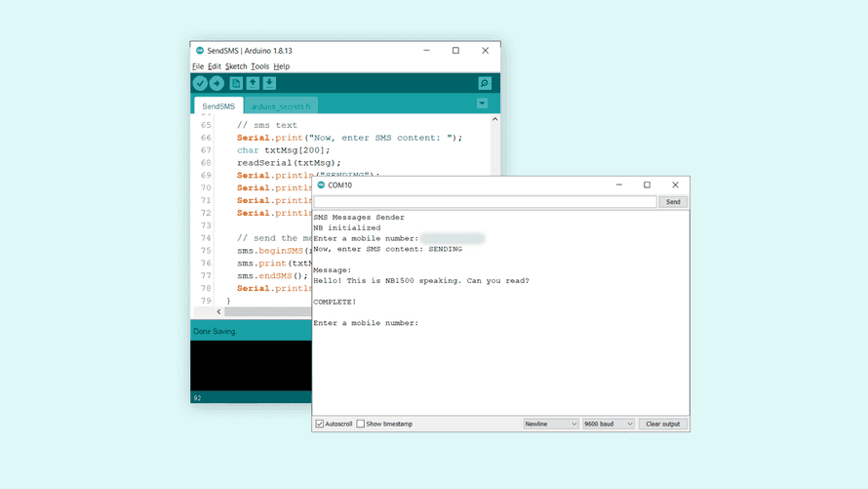Screen dimensions: 868x489
Task: Click the "SMS Messages Sender" output line
Action: point(359,217)
